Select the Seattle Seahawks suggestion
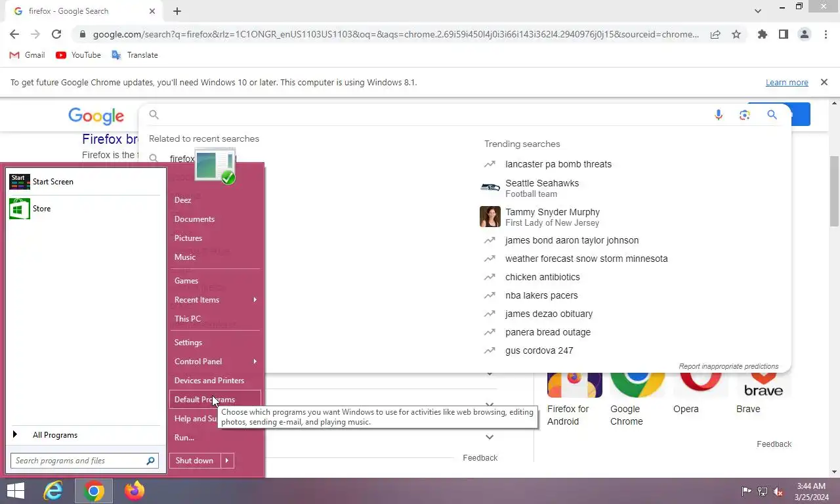Image resolution: width=840 pixels, height=504 pixels. 542,188
